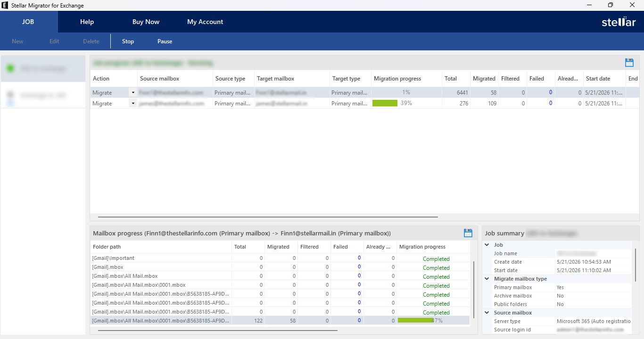Click total value 276 in job table
Viewport: 644px width, 339px height.
click(x=464, y=104)
